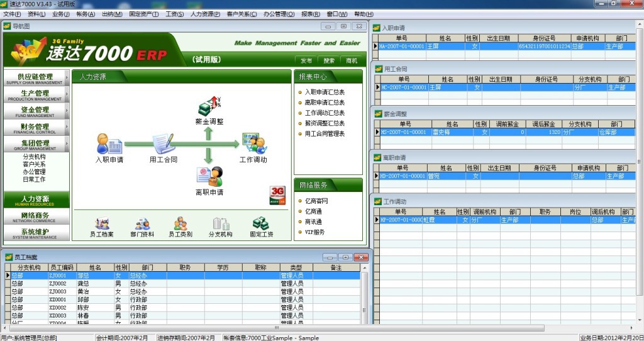644x341 pixels.
Task: Open 工作调动汇总表 report link
Action: 325,113
